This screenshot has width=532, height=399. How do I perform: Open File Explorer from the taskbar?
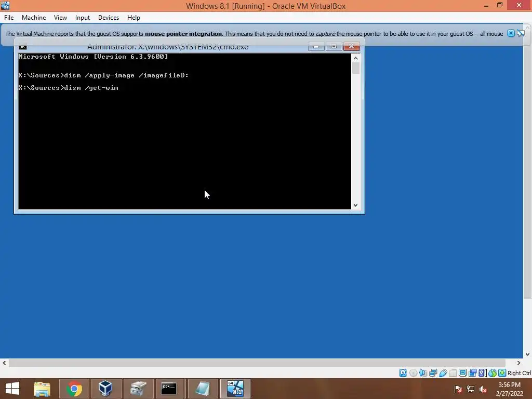(42, 389)
